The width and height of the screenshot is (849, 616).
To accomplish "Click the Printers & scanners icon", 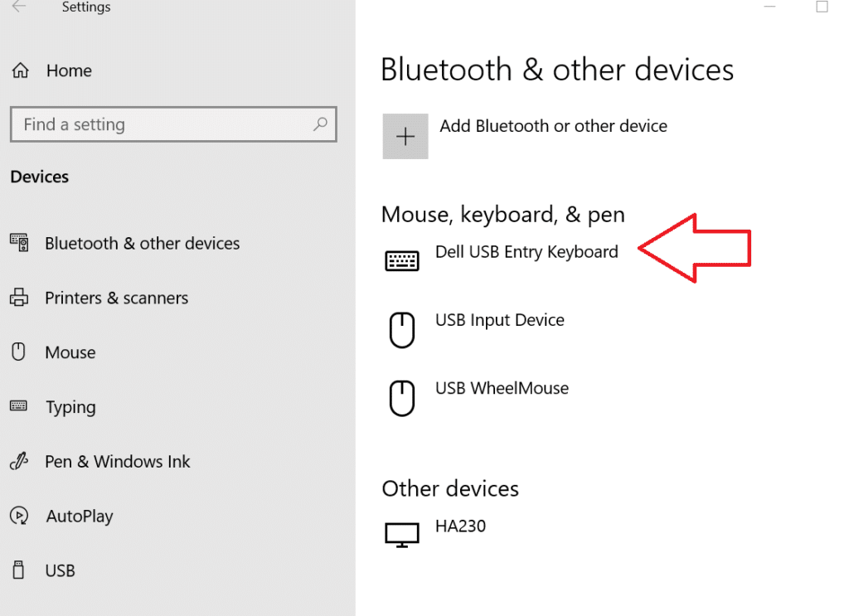I will (19, 298).
